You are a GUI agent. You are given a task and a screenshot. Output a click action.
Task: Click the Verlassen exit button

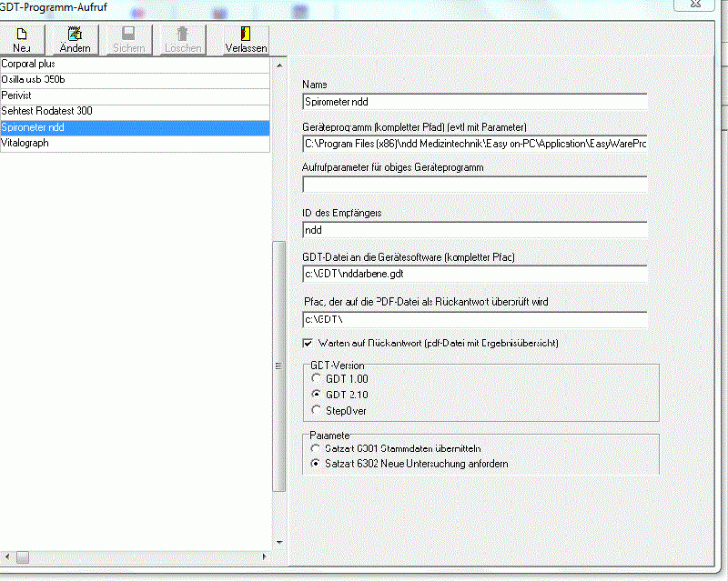pyautogui.click(x=246, y=40)
